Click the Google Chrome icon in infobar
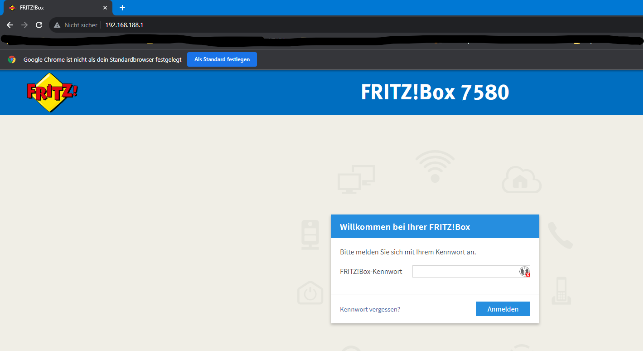The image size is (644, 351). click(12, 59)
